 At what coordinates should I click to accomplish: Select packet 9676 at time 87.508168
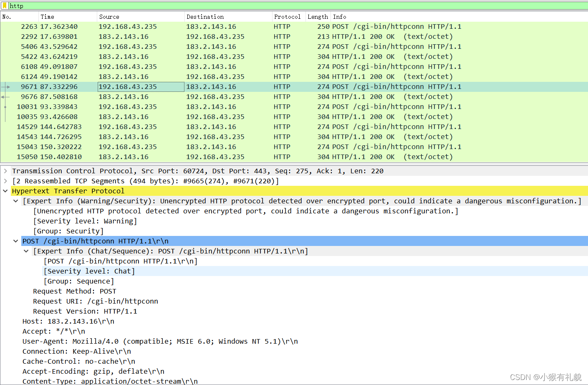pyautogui.click(x=294, y=97)
